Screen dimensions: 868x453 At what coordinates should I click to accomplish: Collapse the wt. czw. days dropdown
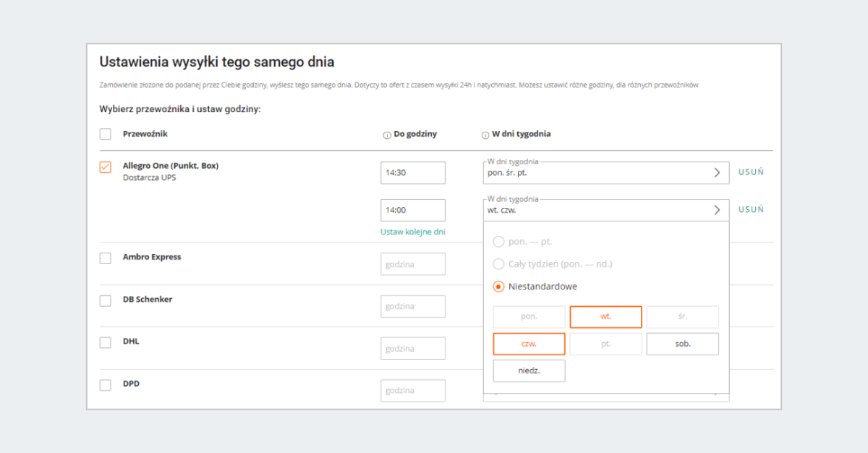(x=717, y=210)
